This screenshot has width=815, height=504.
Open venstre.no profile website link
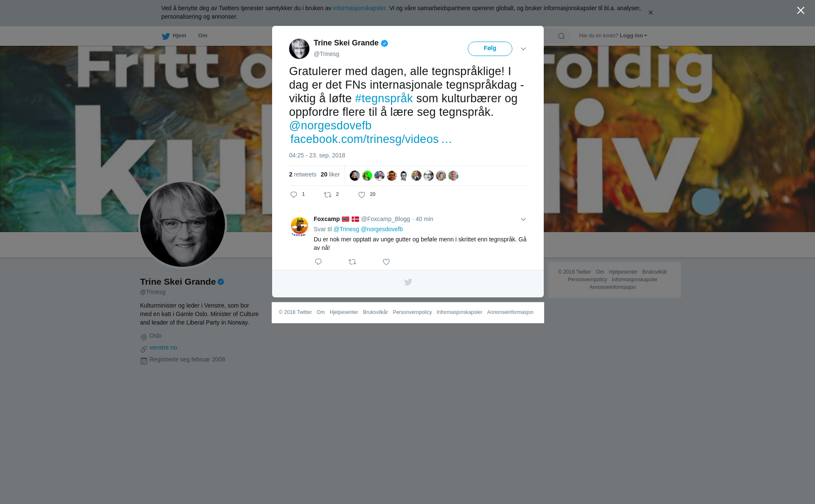163,347
